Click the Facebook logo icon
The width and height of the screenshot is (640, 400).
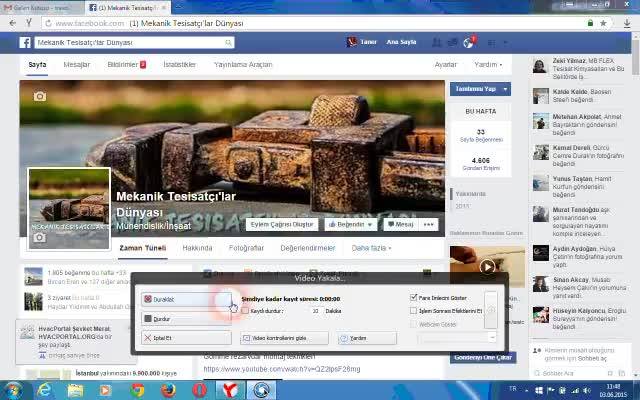[25, 42]
